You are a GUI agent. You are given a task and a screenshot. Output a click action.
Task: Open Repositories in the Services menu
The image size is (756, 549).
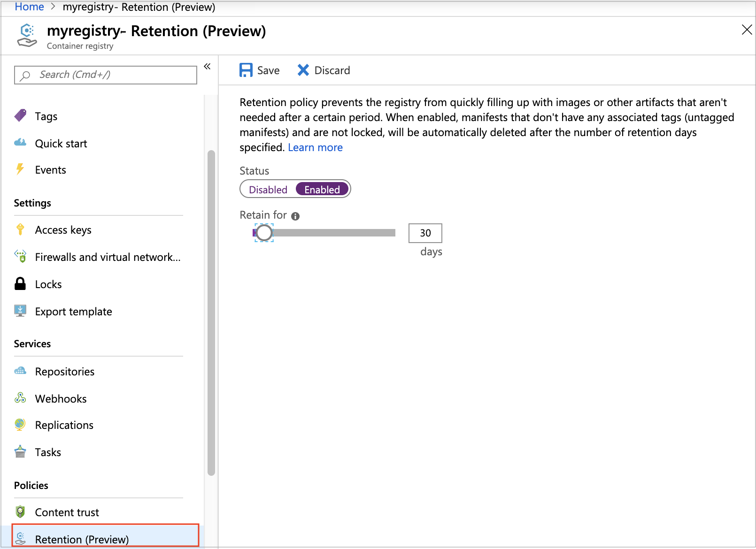[65, 372]
